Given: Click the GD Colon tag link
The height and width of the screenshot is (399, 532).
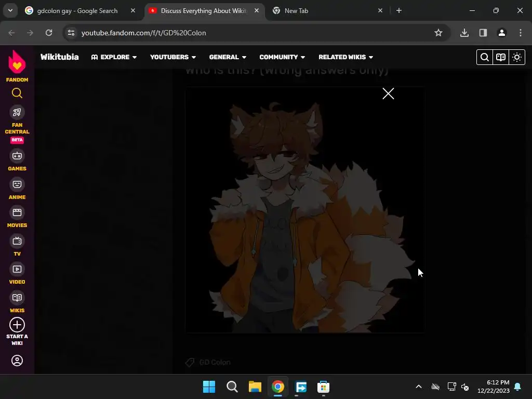Looking at the screenshot, I should click(x=215, y=362).
